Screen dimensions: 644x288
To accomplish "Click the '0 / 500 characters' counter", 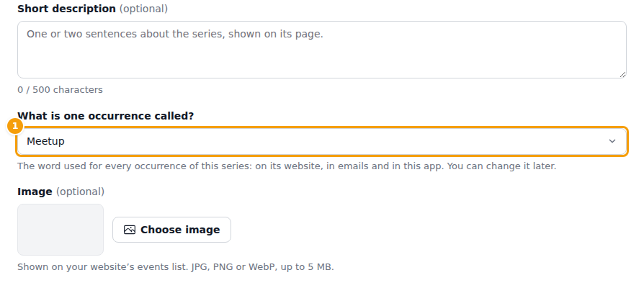I will [x=60, y=90].
